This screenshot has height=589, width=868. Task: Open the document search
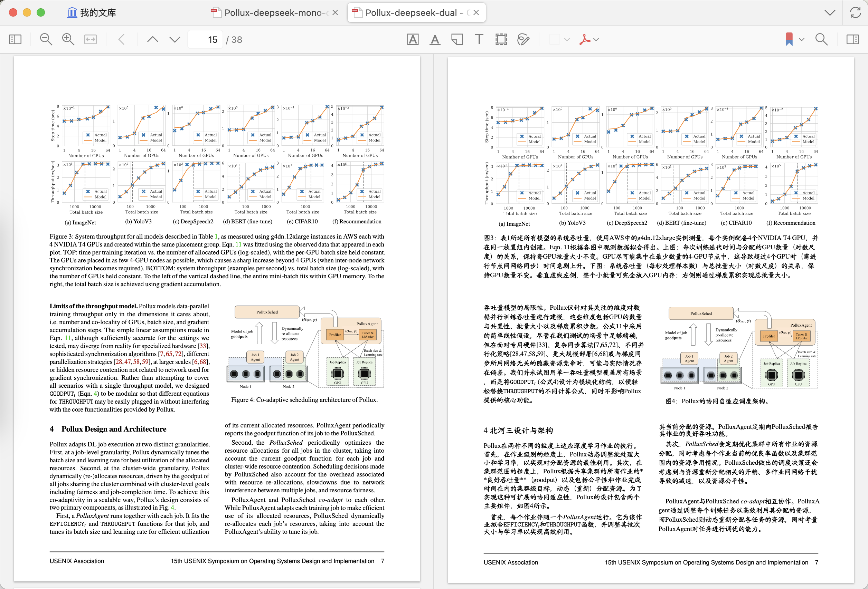(821, 39)
